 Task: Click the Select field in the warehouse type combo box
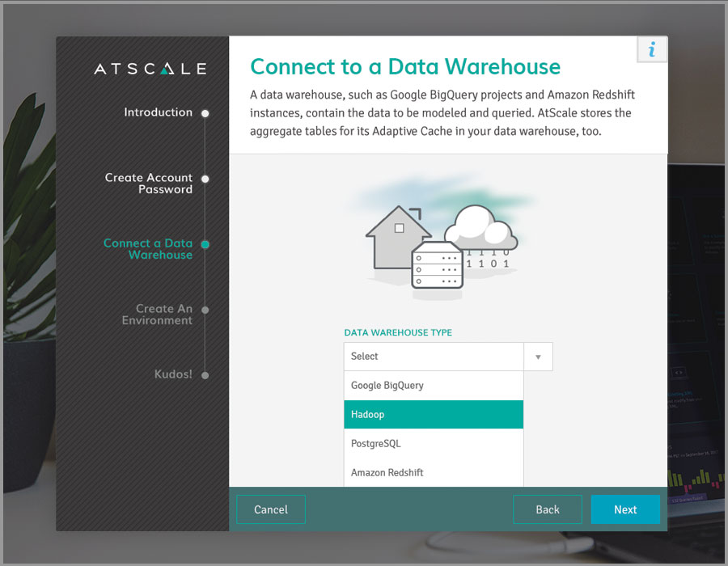tap(434, 357)
